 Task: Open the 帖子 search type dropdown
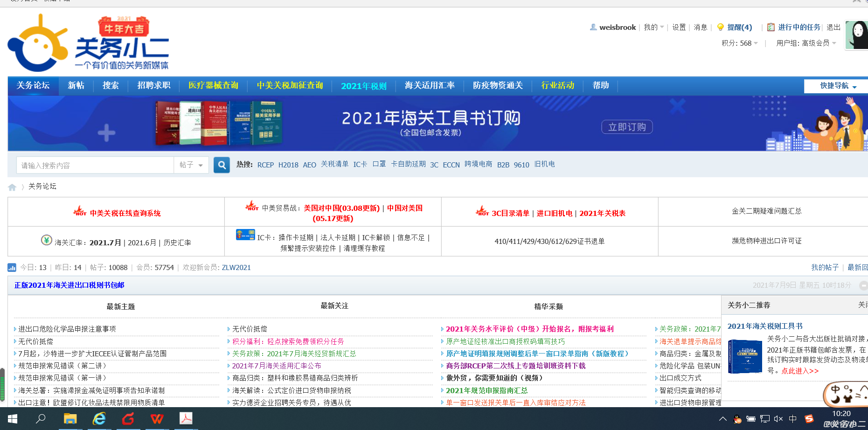(191, 165)
